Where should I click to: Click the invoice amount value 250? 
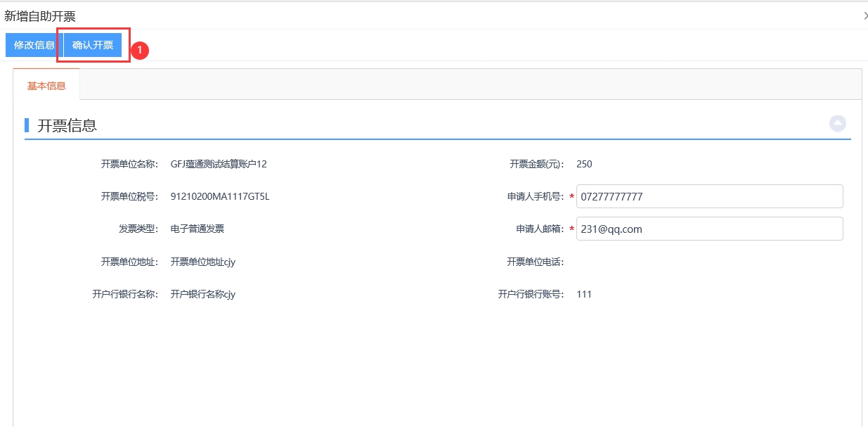[x=584, y=165]
